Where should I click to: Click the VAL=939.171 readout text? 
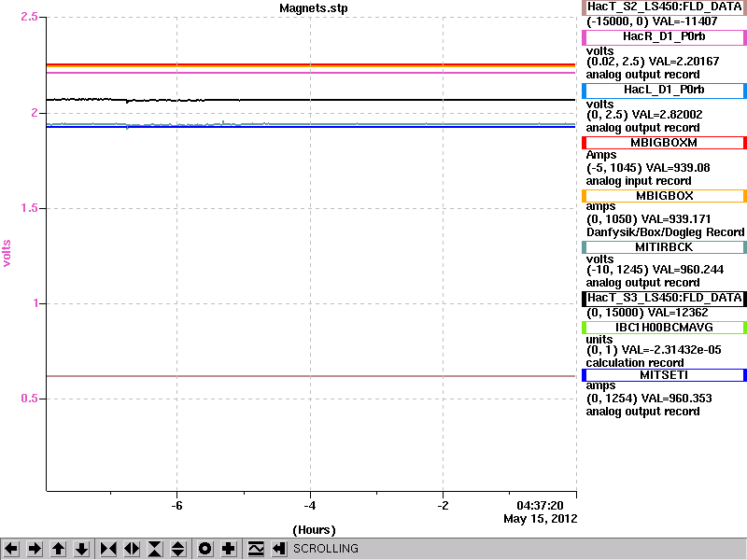pyautogui.click(x=676, y=219)
